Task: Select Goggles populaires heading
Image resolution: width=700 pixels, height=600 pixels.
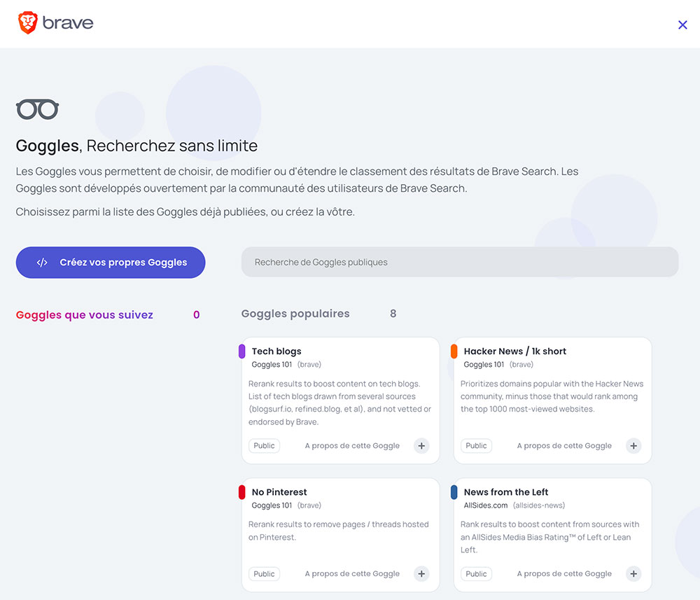Action: (295, 314)
